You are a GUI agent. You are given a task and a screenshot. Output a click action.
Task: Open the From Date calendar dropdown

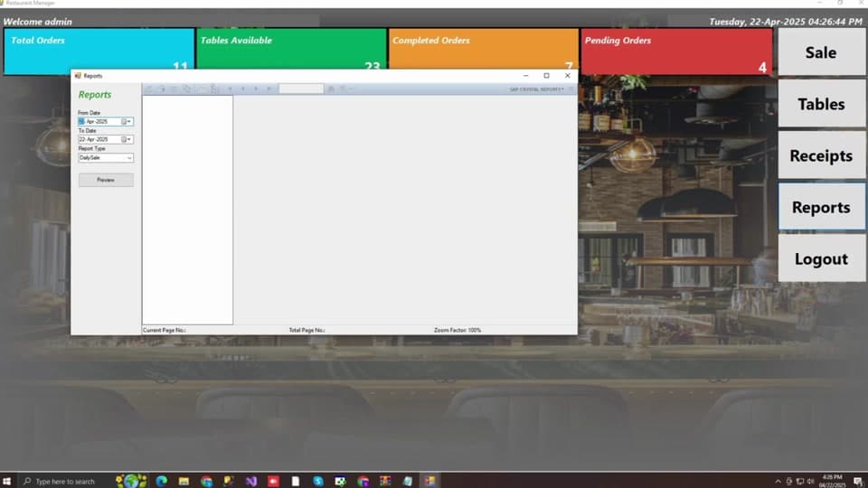[127, 121]
